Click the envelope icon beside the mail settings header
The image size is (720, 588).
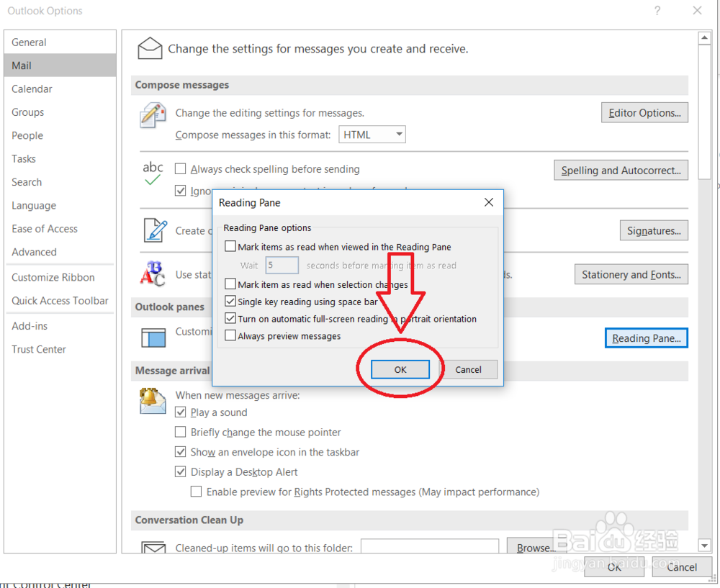(150, 48)
